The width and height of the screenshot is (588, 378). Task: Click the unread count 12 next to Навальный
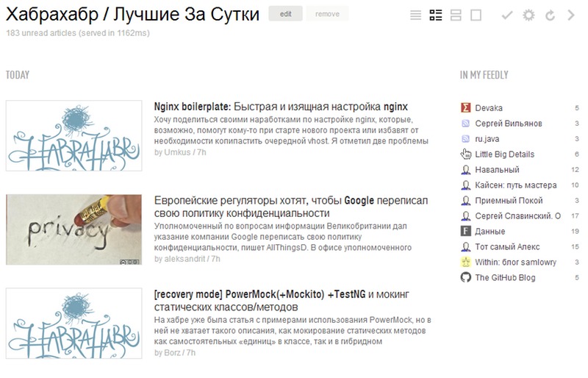pyautogui.click(x=576, y=170)
